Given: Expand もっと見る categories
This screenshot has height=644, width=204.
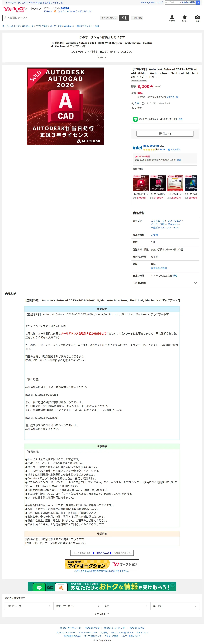Looking at the screenshot, I should click(x=102, y=613).
